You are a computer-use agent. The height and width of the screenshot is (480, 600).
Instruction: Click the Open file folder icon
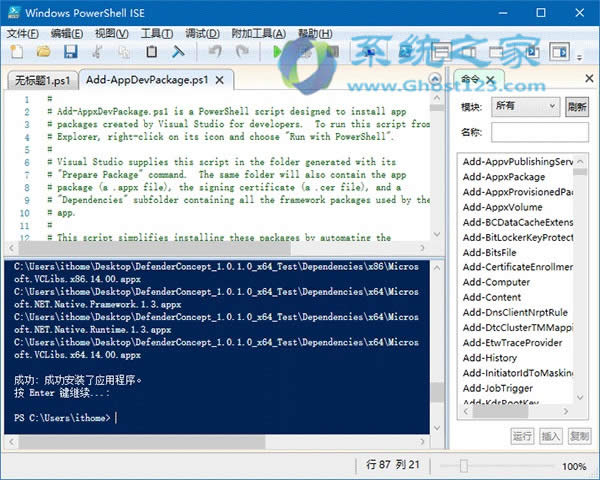44,51
